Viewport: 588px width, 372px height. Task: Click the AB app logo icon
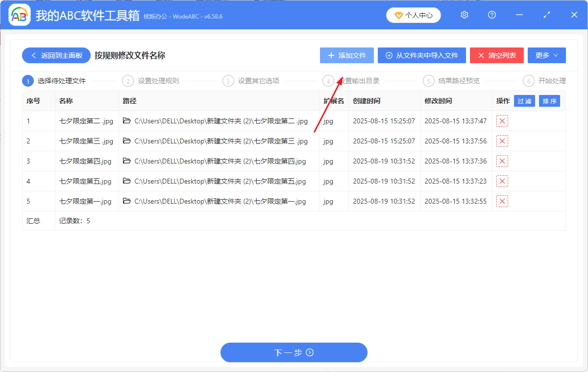pyautogui.click(x=19, y=15)
